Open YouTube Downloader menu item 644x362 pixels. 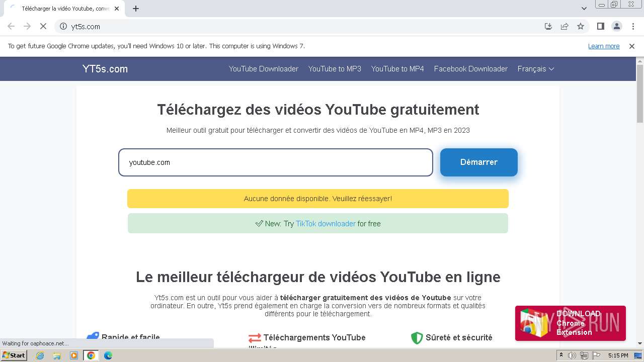pos(264,69)
